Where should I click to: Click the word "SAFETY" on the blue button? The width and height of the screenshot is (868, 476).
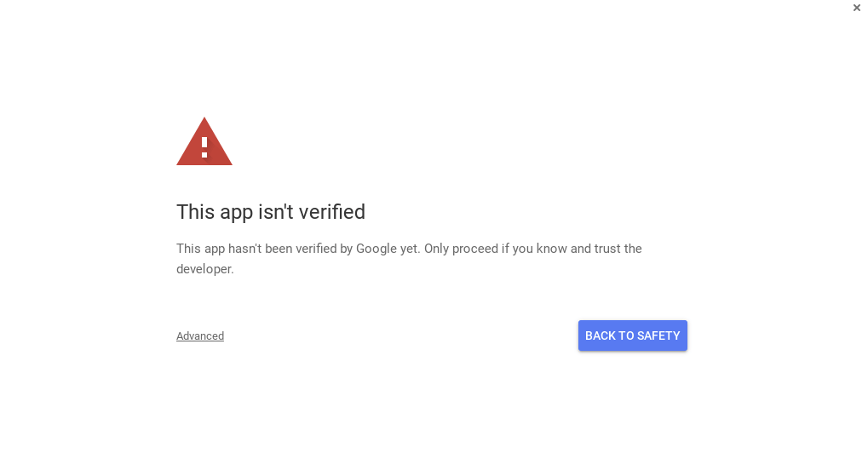pos(658,336)
